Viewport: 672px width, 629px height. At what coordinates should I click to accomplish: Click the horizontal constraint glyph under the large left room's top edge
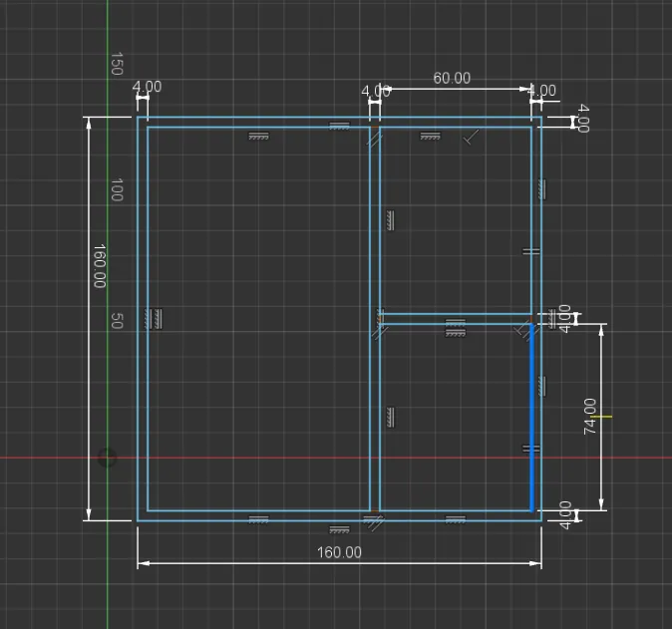[259, 137]
